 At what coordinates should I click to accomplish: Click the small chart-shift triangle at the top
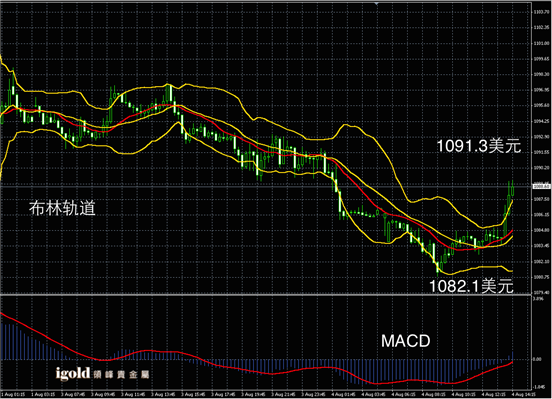point(377,4)
